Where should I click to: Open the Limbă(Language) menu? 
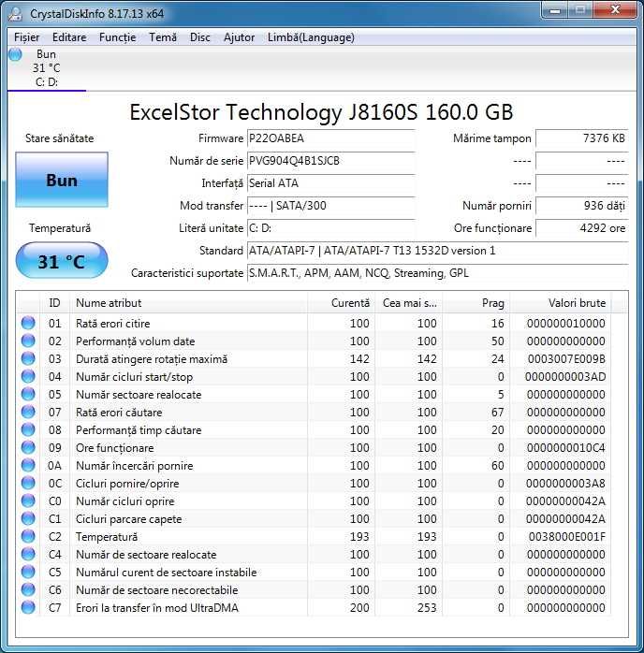tap(311, 37)
